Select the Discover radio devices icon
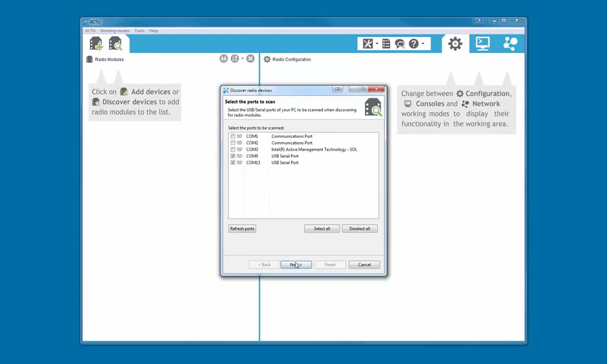Image resolution: width=607 pixels, height=364 pixels. (116, 43)
